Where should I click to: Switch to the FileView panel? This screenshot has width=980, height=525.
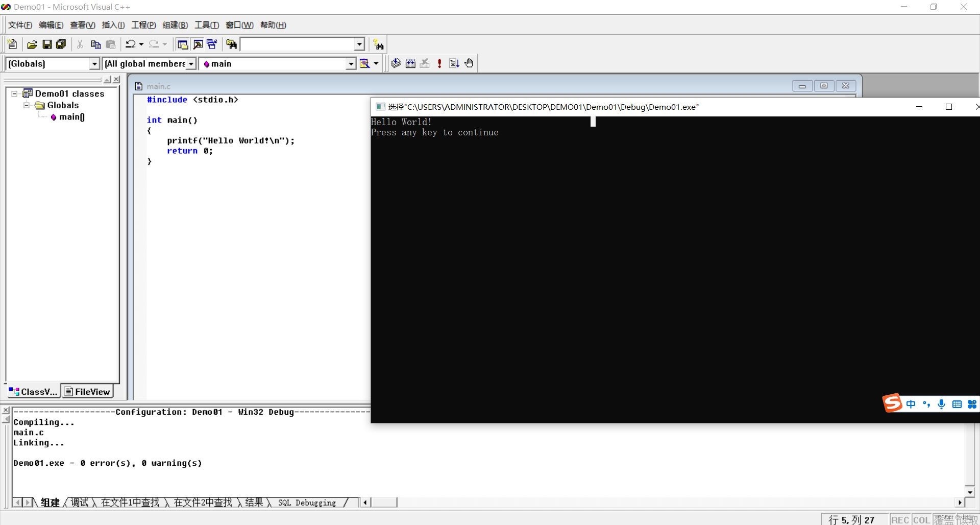click(87, 391)
